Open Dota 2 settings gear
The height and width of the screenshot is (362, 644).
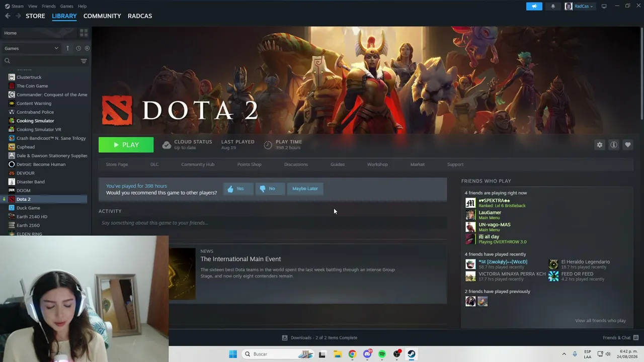599,145
